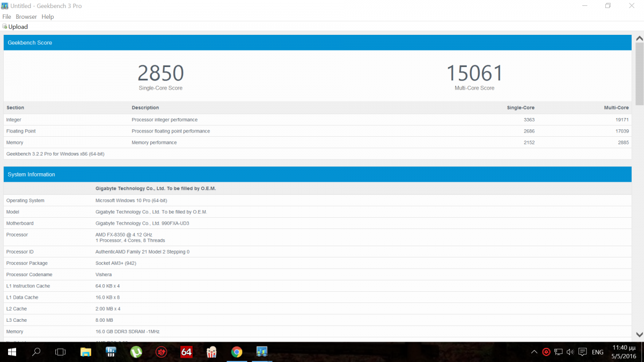Click the Geekbench taskbar icon
The image size is (644, 362).
coord(261,352)
